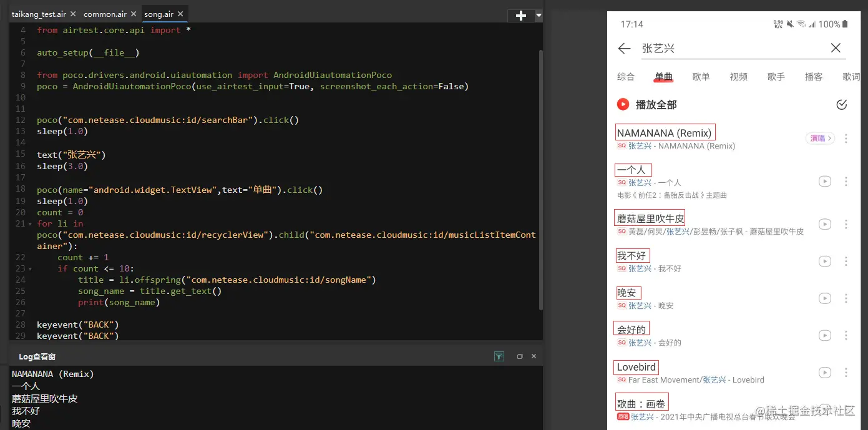Tap the phone Wi-Fi status icon
The height and width of the screenshot is (430, 868).
pyautogui.click(x=800, y=24)
